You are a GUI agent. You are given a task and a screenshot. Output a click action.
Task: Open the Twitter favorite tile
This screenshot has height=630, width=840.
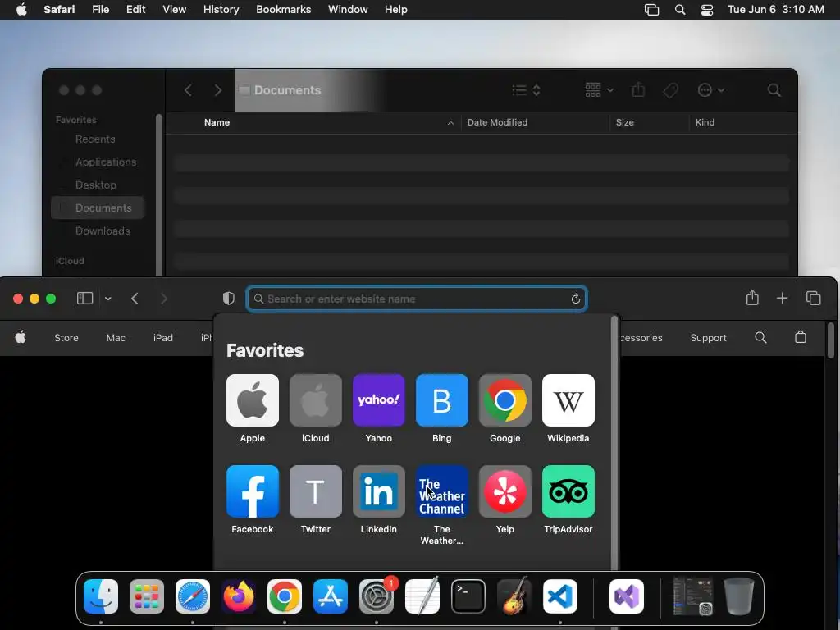click(x=316, y=491)
